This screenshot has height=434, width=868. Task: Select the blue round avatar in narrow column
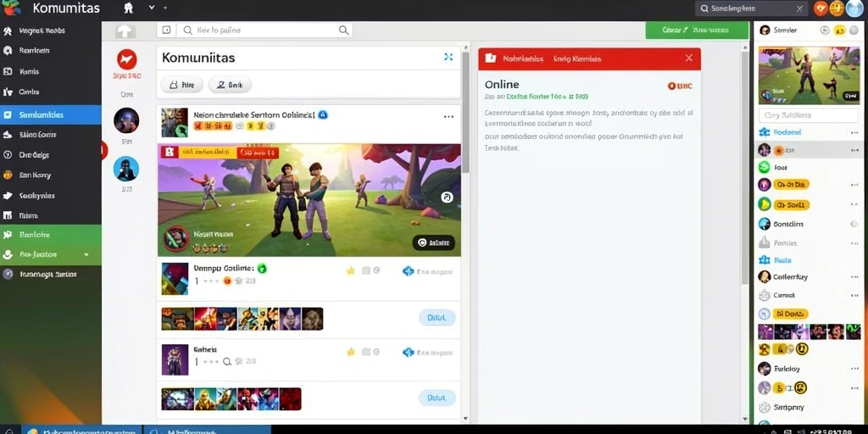coord(126,169)
